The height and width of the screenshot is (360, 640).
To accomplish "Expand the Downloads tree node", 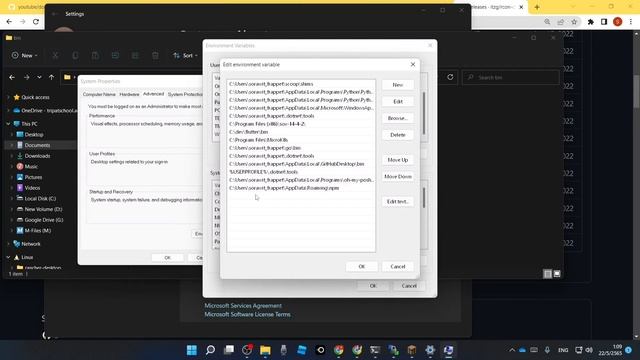I will (12, 156).
